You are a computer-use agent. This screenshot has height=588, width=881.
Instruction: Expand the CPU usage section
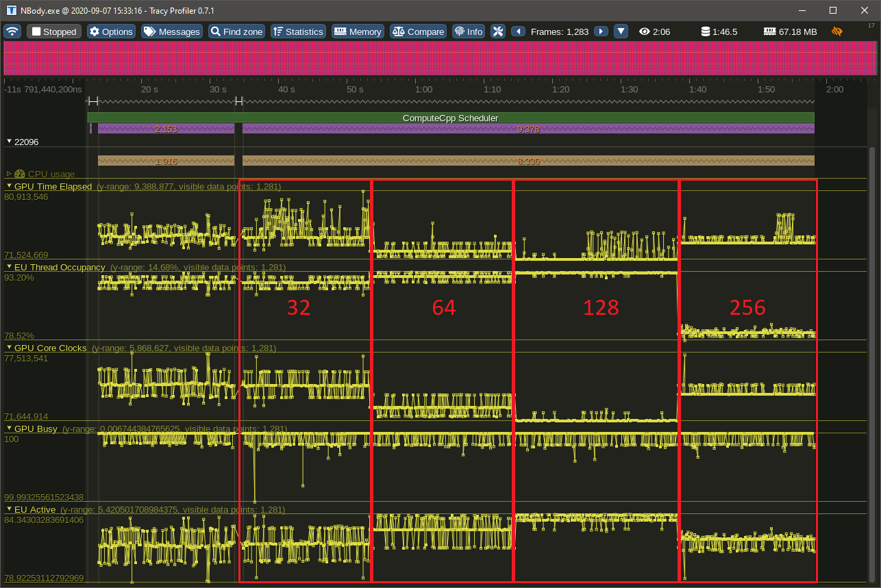tap(9, 174)
